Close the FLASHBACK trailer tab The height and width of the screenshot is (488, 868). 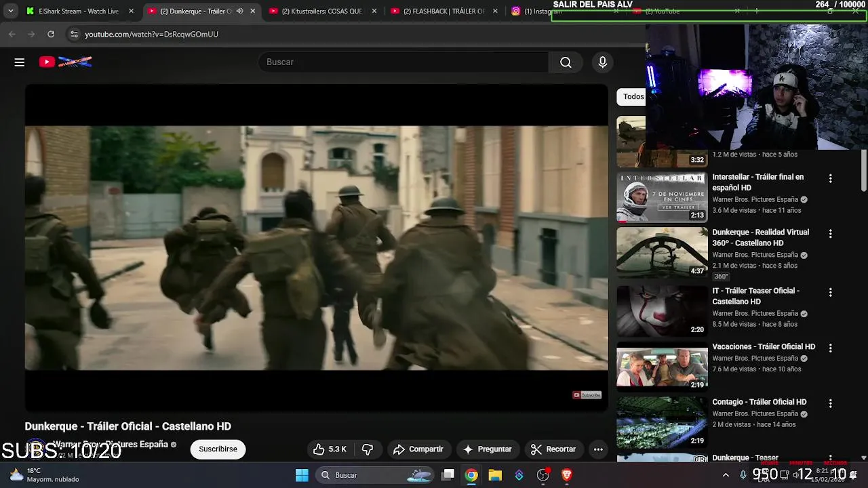(496, 11)
